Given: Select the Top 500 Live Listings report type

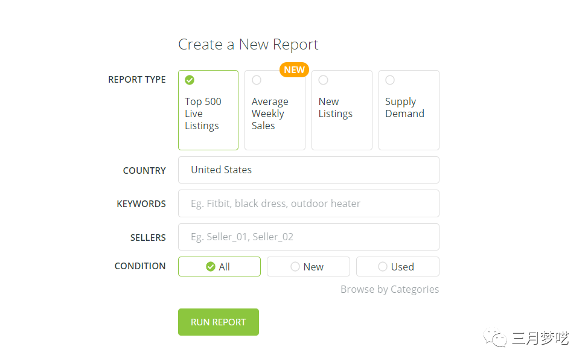Looking at the screenshot, I should (x=208, y=110).
